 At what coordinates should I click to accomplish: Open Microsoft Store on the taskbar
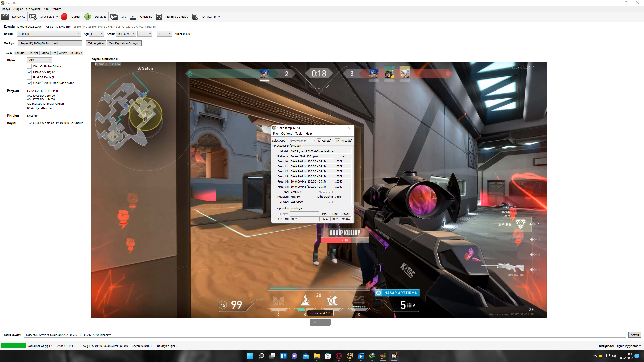328,356
